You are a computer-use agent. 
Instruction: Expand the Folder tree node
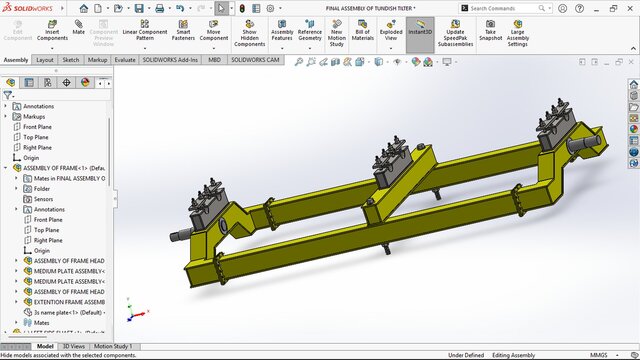tap(16, 189)
